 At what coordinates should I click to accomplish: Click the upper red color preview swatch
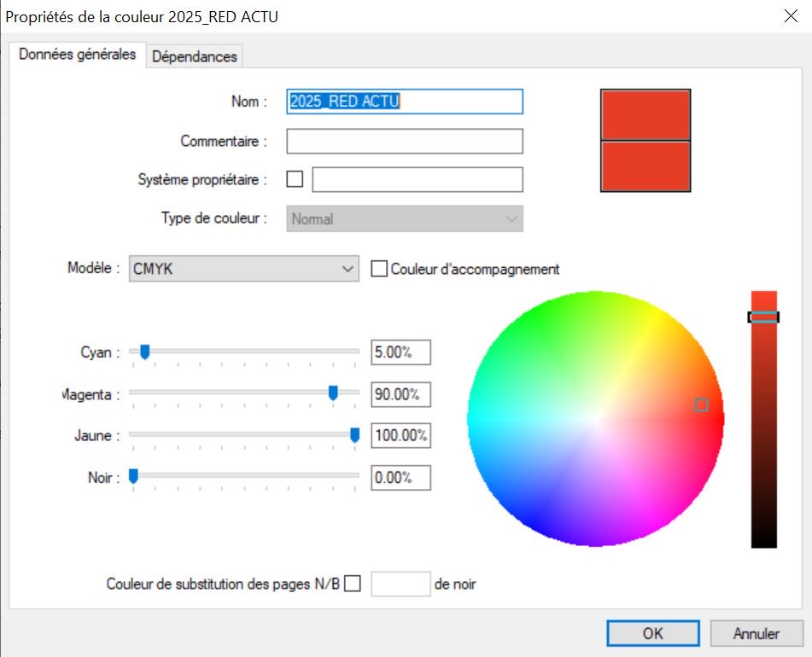pos(646,114)
